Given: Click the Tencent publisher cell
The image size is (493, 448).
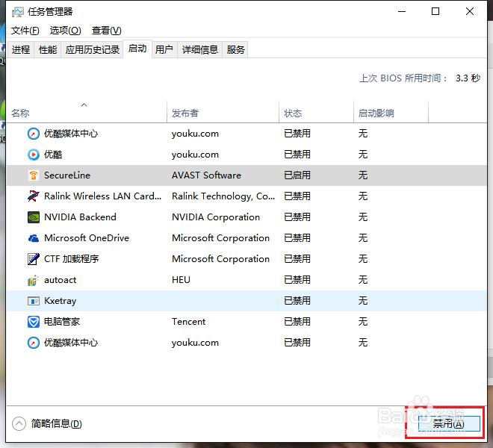Looking at the screenshot, I should [x=189, y=322].
